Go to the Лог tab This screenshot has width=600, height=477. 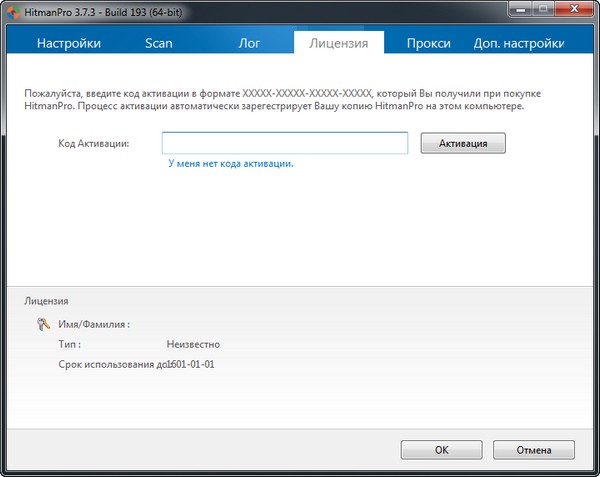tap(249, 43)
